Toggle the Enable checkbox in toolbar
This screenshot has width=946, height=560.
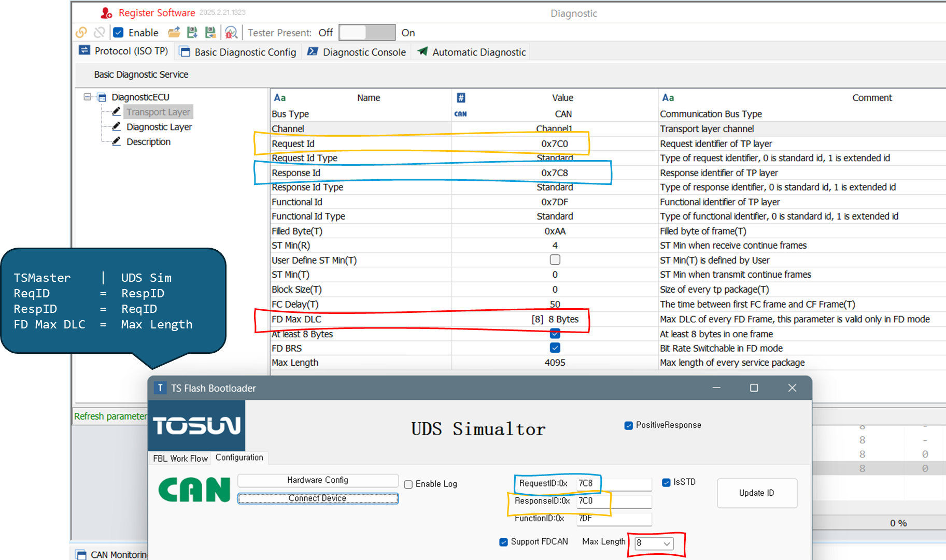coord(118,33)
